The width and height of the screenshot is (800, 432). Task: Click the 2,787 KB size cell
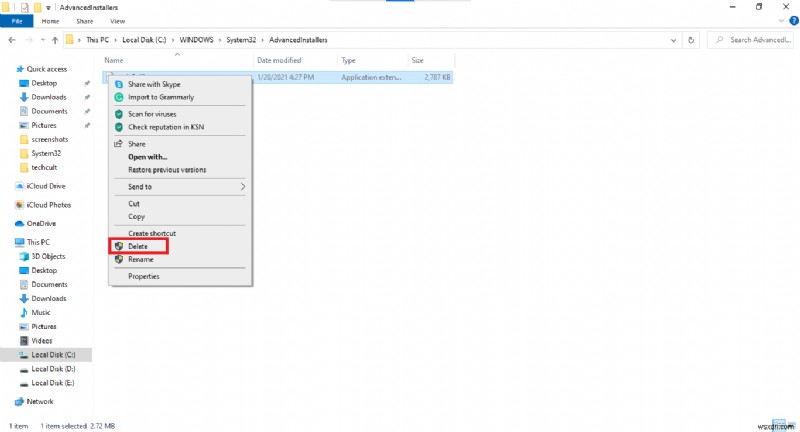tap(437, 77)
